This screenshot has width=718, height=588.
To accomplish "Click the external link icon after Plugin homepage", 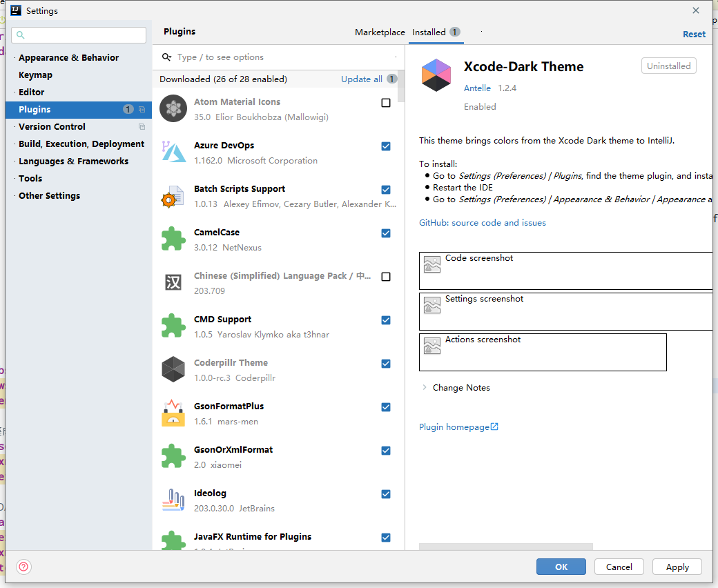I will (494, 427).
